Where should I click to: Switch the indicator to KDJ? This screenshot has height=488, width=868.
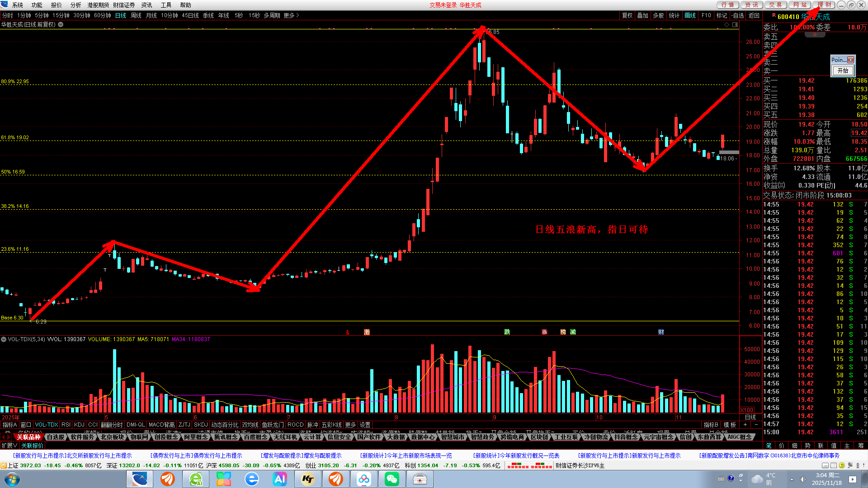(79, 425)
